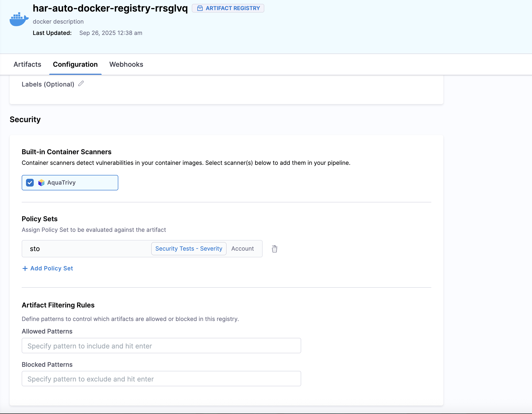Click the AquaTrivy scanner logo icon

tap(41, 182)
